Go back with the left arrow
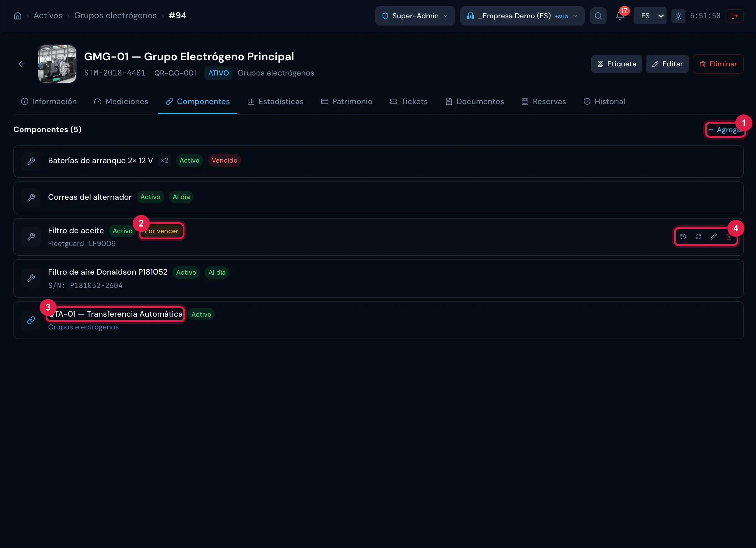This screenshot has height=548, width=756. click(x=22, y=64)
